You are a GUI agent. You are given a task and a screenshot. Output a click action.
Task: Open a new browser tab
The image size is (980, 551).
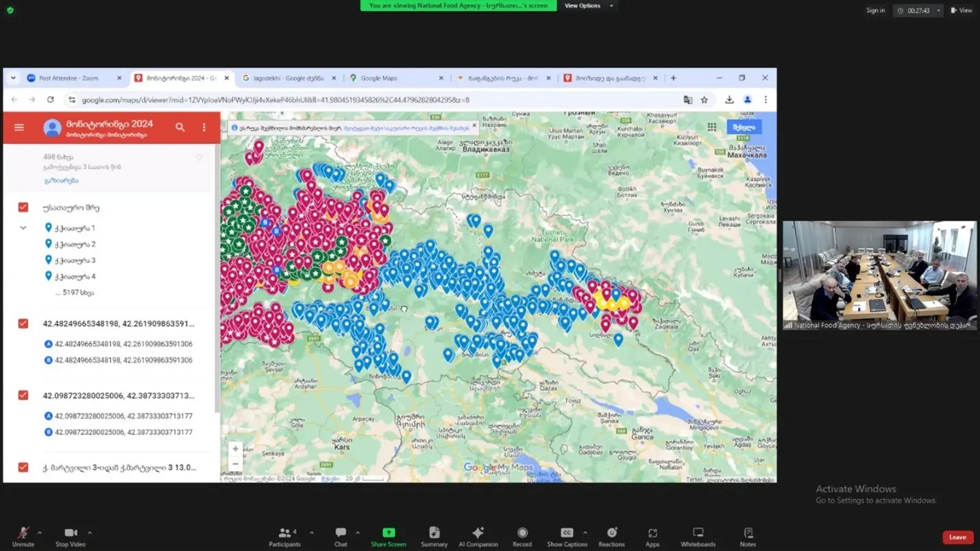[x=673, y=78]
